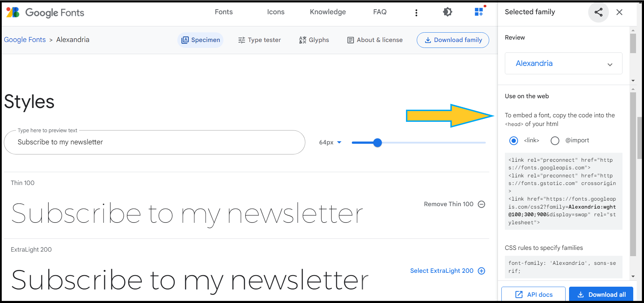Click the Google Fonts logo
The width and height of the screenshot is (644, 303).
coord(45,12)
